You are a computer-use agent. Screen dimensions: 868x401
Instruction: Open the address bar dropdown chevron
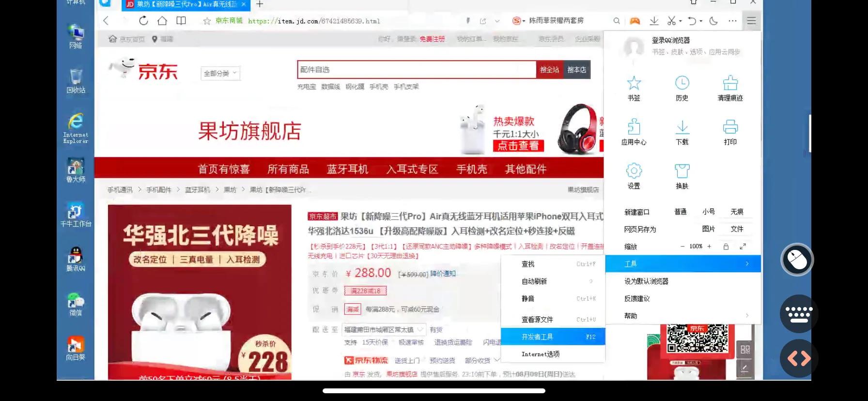[x=497, y=21]
